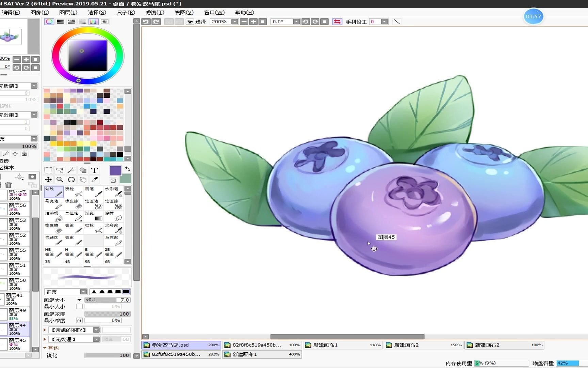The image size is (588, 368).
Task: Swap foreground and background colors
Action: 128,169
